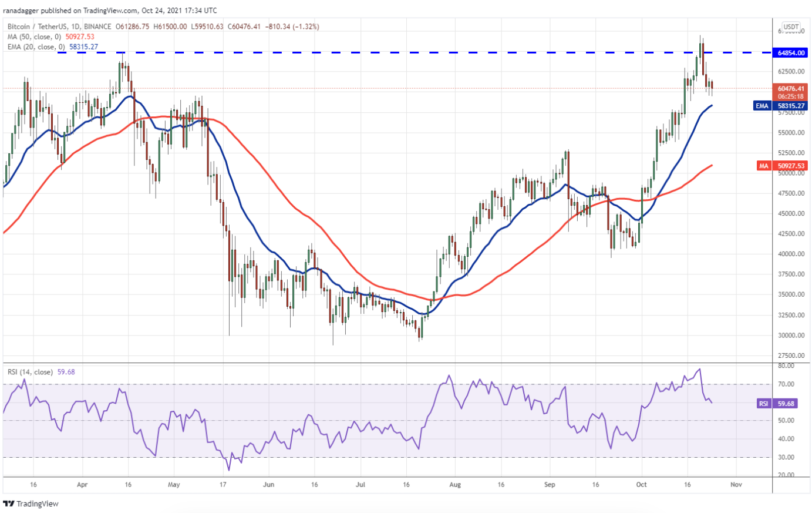Click the USDT currency badge
The width and height of the screenshot is (812, 513).
[x=791, y=27]
